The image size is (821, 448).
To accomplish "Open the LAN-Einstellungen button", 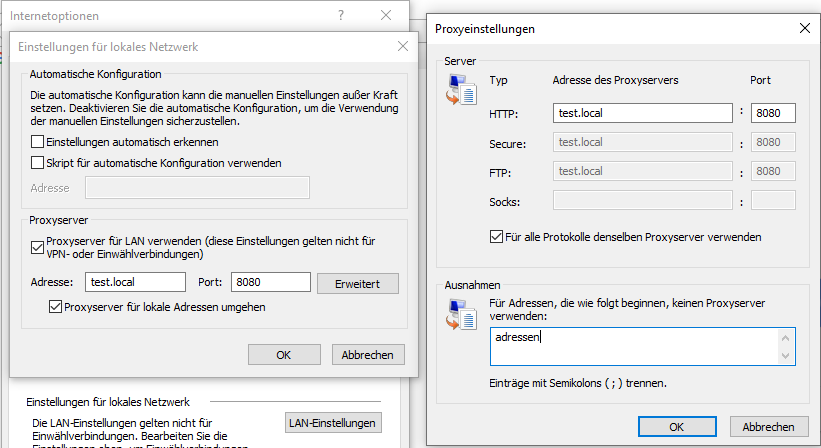I will click(x=333, y=423).
